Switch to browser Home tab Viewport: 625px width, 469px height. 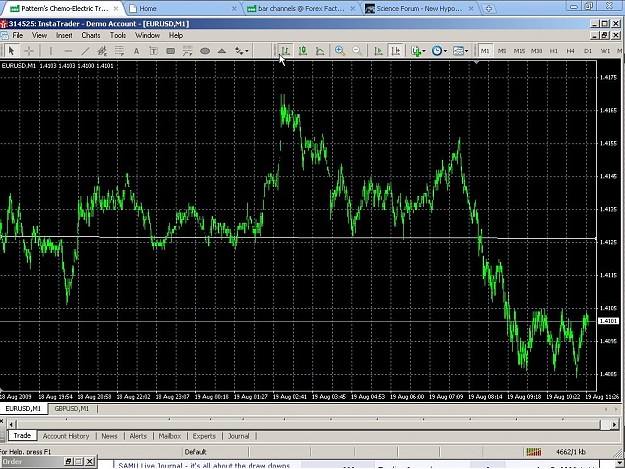(181, 8)
